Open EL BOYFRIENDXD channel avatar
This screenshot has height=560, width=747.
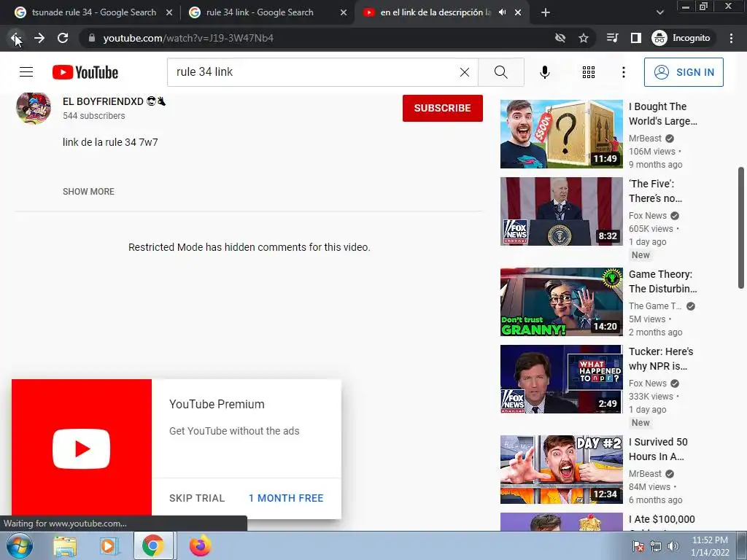34,108
